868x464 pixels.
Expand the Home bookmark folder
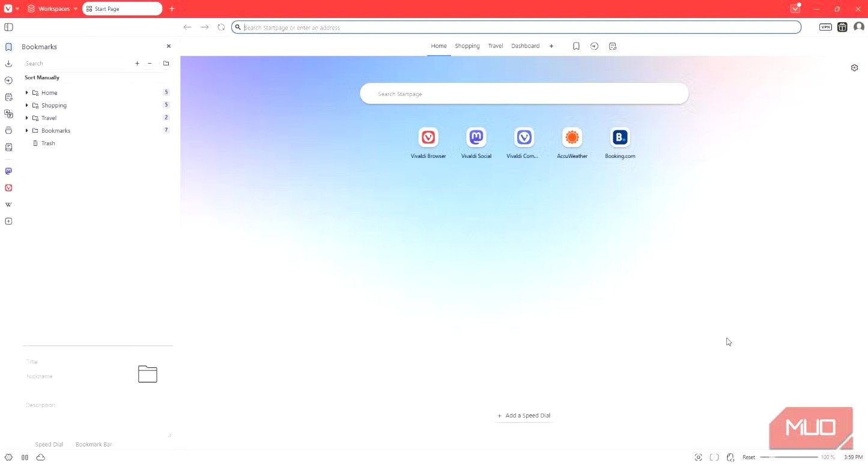27,92
